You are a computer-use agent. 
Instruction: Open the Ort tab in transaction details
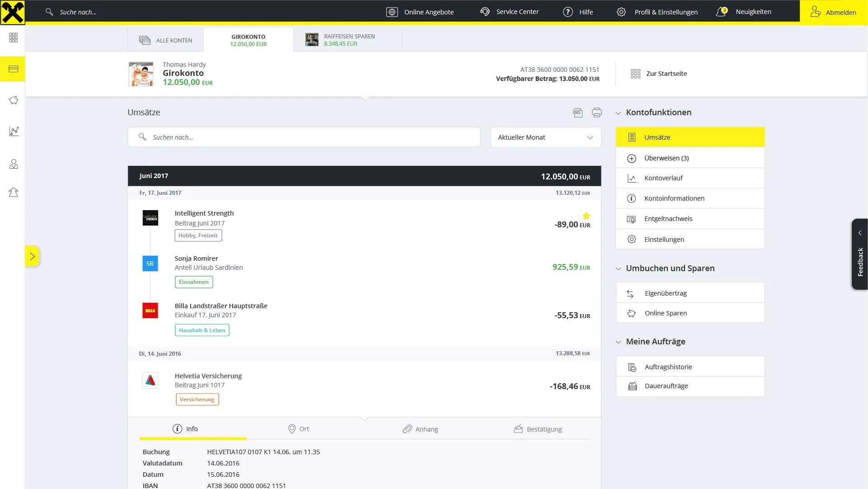tap(299, 429)
